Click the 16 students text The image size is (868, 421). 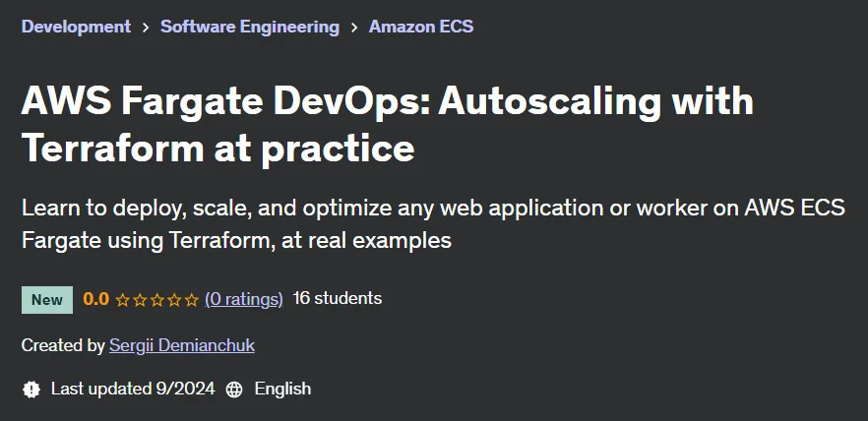coord(338,299)
